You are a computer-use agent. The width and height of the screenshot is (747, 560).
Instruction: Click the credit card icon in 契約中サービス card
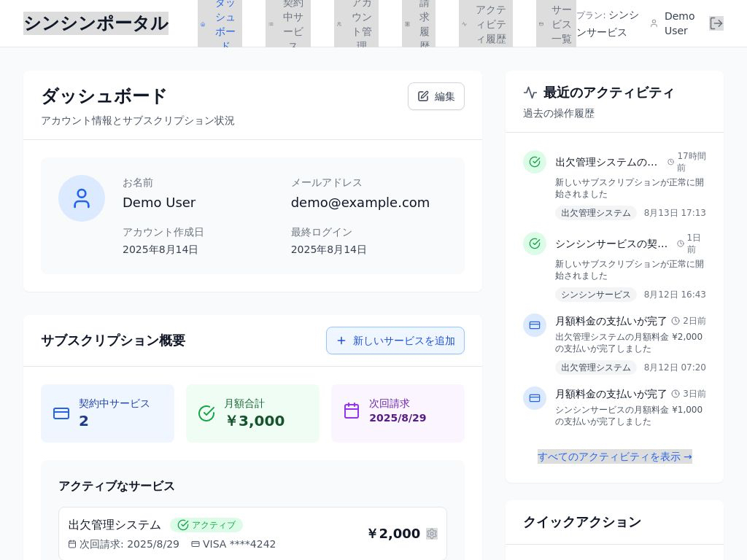point(61,413)
